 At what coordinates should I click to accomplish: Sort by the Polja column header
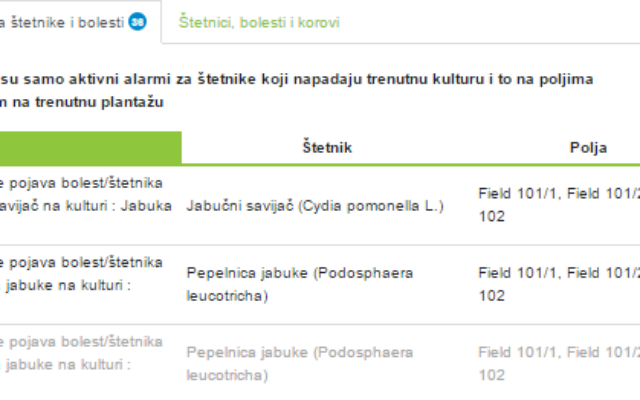coord(588,147)
